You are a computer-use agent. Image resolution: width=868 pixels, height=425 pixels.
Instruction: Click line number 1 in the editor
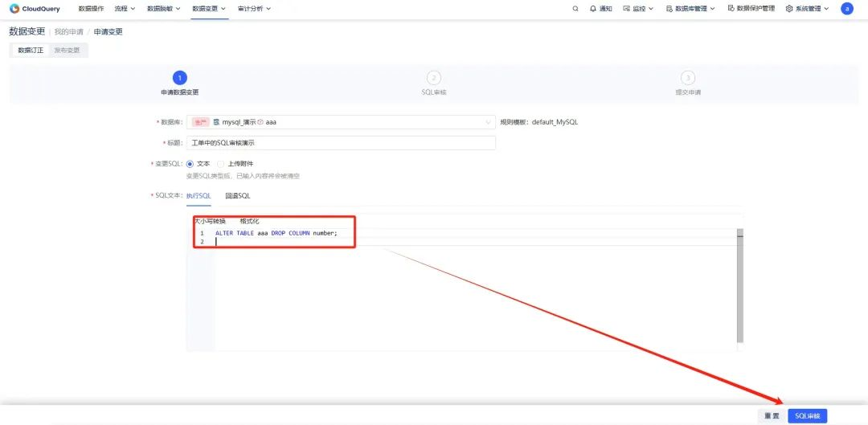click(x=202, y=234)
